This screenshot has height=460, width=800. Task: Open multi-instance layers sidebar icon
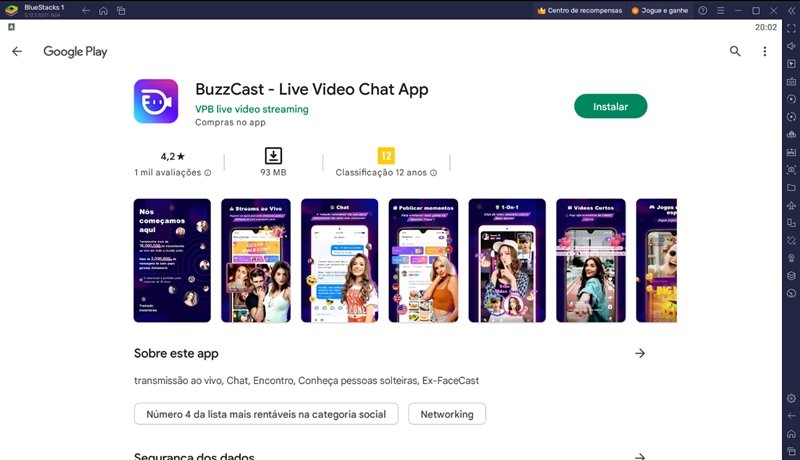[x=791, y=275]
